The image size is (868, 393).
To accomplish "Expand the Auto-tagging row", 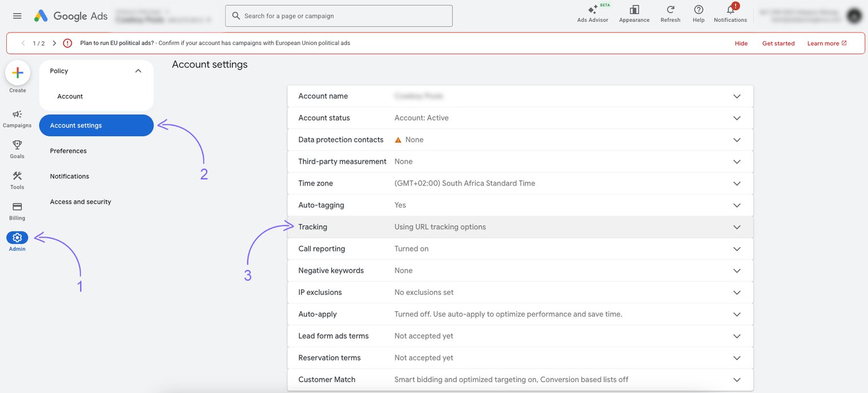I will (x=737, y=205).
